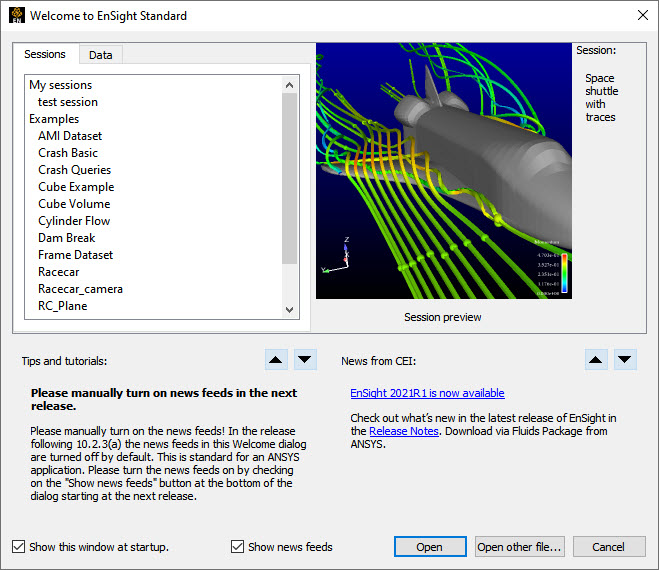Image resolution: width=659 pixels, height=570 pixels.
Task: Cancel the Welcome dialog
Action: click(609, 547)
